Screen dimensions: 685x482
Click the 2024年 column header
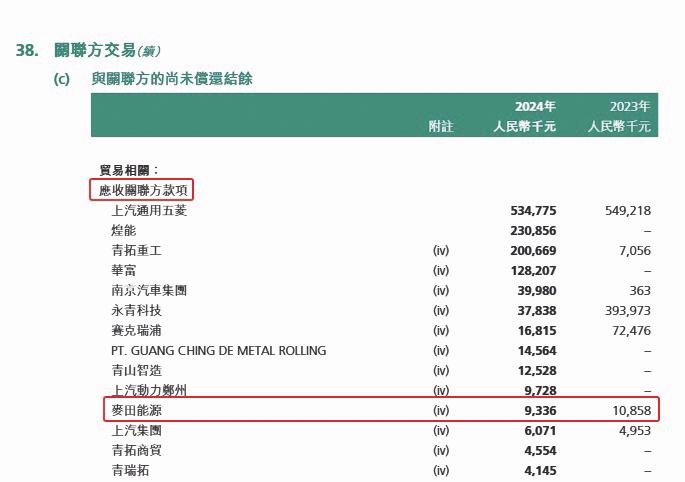click(535, 106)
